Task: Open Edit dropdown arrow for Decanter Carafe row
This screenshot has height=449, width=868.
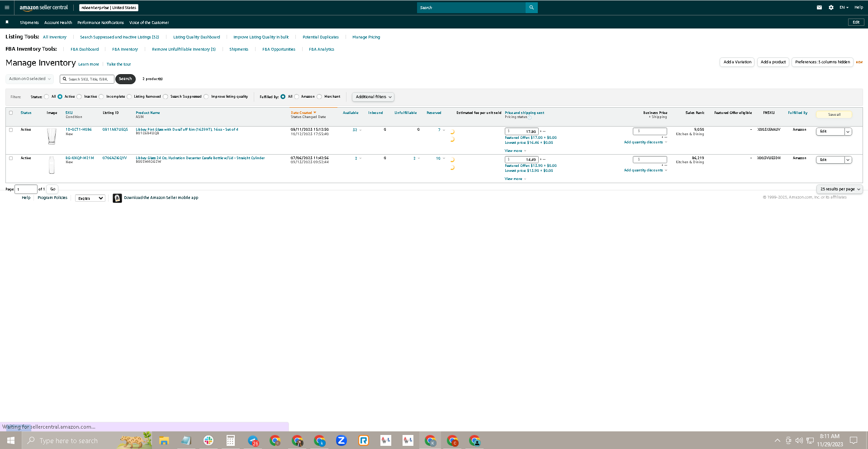Action: tap(848, 160)
